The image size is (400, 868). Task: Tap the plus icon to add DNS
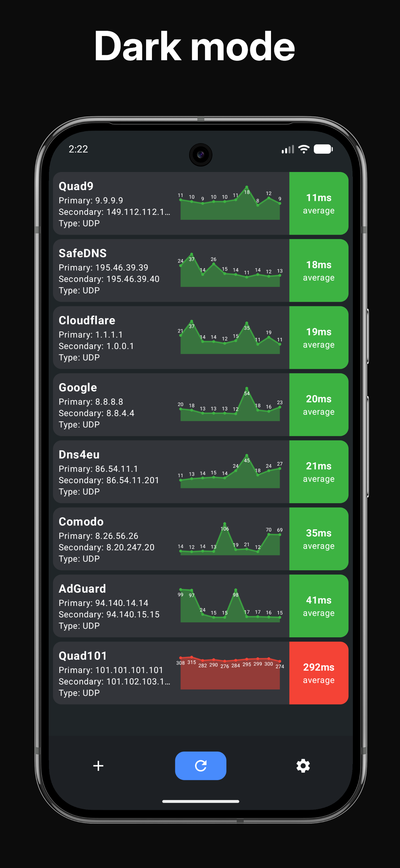[98, 766]
